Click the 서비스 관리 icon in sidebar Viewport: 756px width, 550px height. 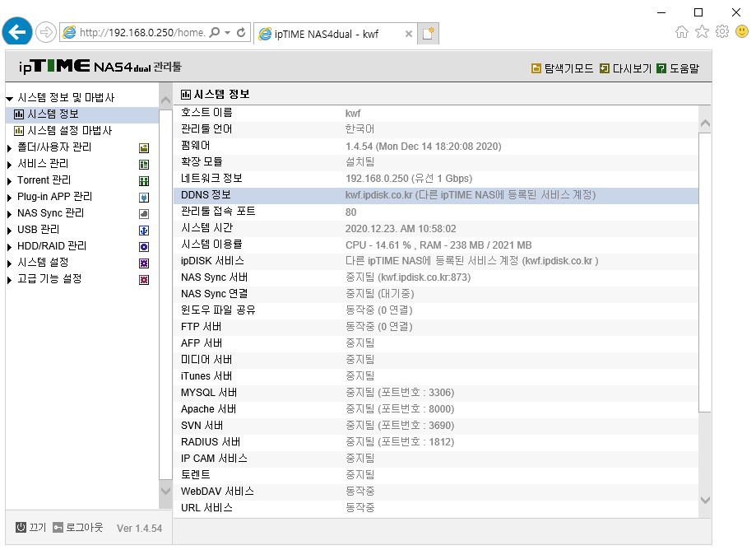[144, 165]
